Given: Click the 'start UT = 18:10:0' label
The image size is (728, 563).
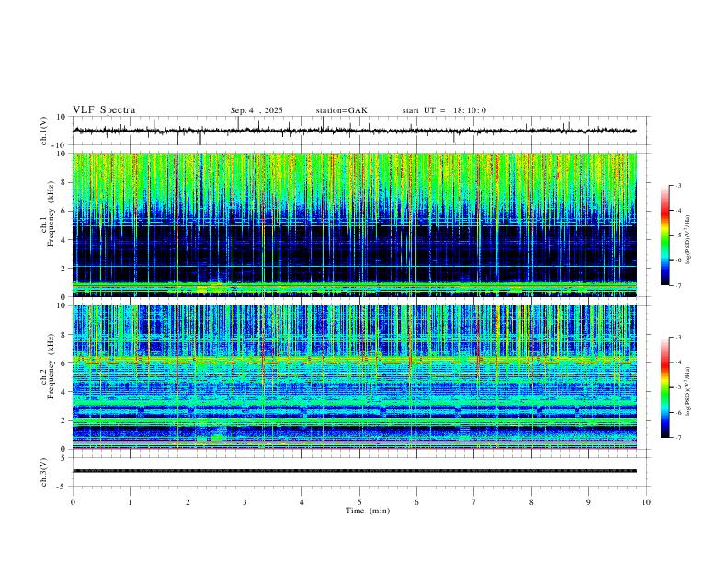Looking at the screenshot, I should [x=444, y=110].
